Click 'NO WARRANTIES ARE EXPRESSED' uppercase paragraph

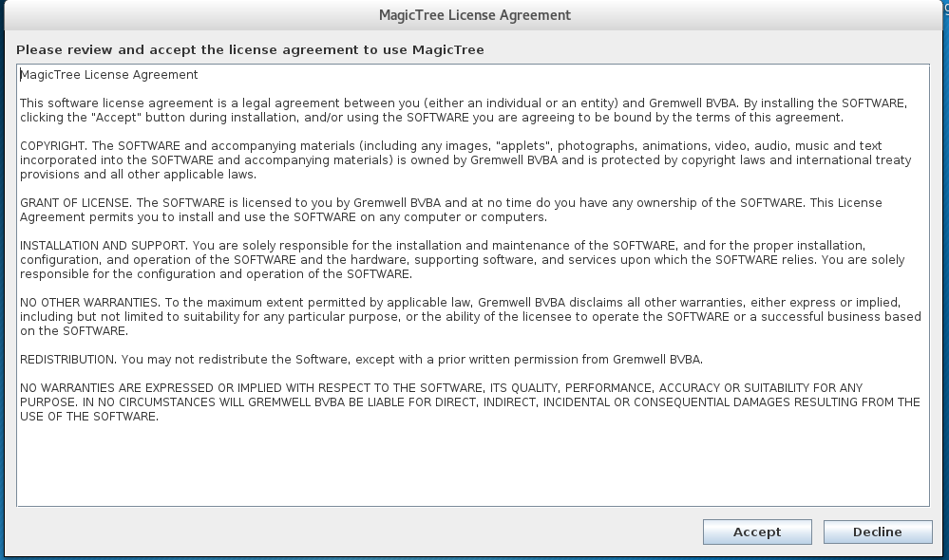[x=469, y=402]
